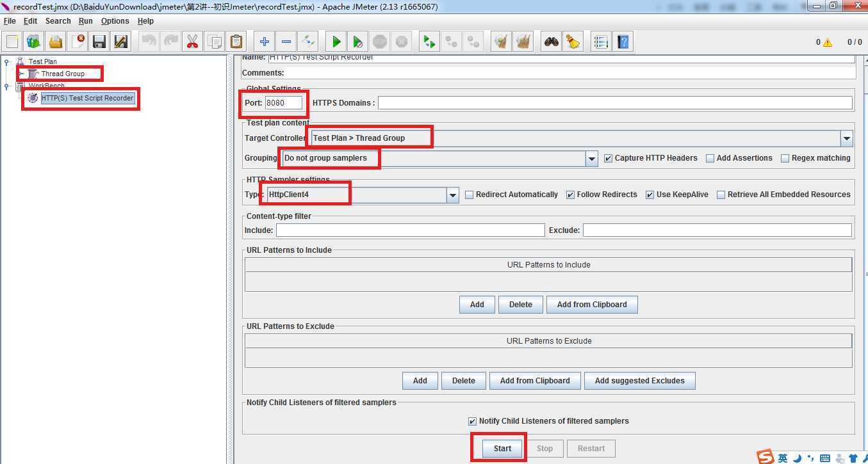Click the New test plan toolbar icon
The width and height of the screenshot is (868, 464).
pyautogui.click(x=12, y=42)
